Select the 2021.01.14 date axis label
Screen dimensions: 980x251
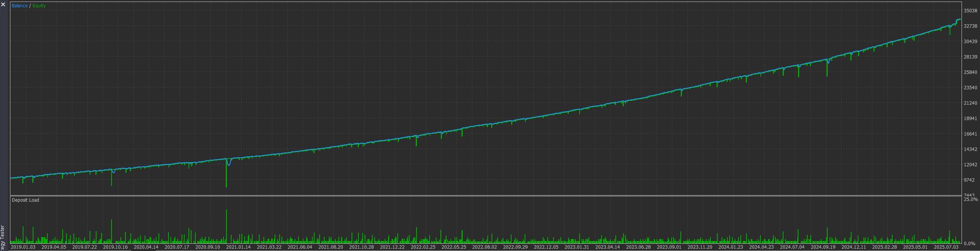(x=238, y=247)
